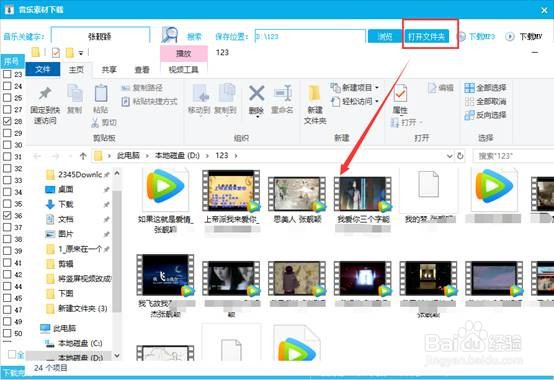Image resolution: width=554 pixels, height=380 pixels.
Task: Click the 音乐关键字 keyword input field
Action: (100, 36)
